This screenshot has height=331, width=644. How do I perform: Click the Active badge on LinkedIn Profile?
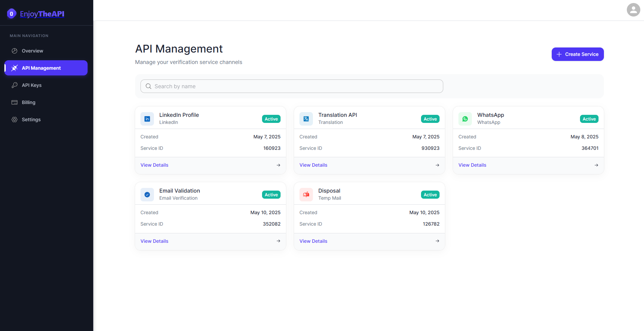pyautogui.click(x=271, y=119)
